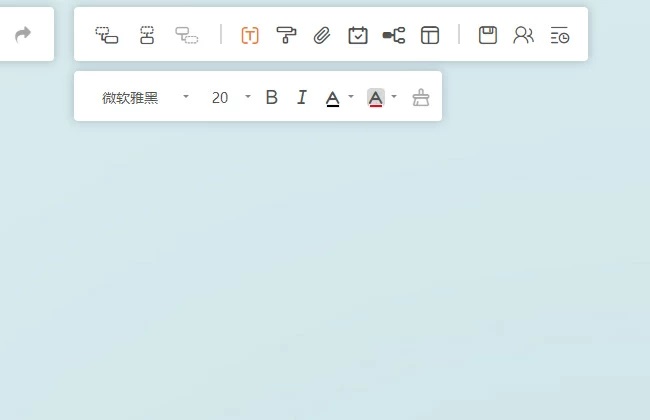Click the dashed floating topic icon
Screen dimensions: 650x420
[x=187, y=35]
